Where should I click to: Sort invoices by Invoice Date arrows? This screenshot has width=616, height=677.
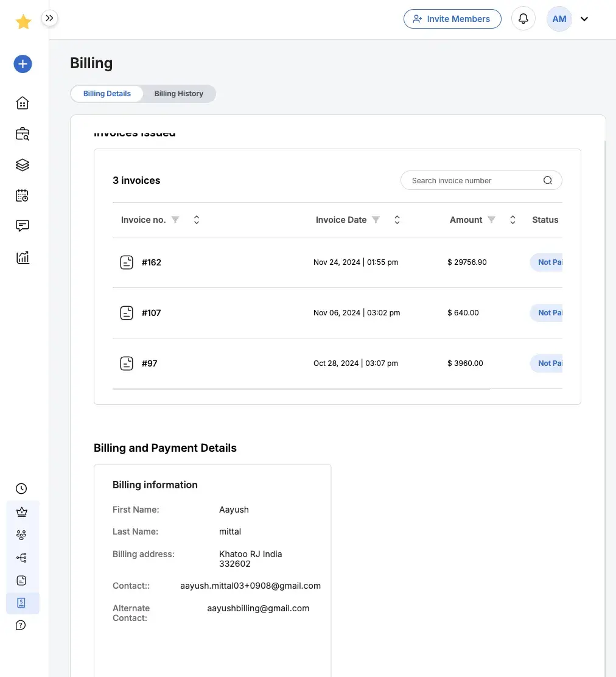pos(397,220)
